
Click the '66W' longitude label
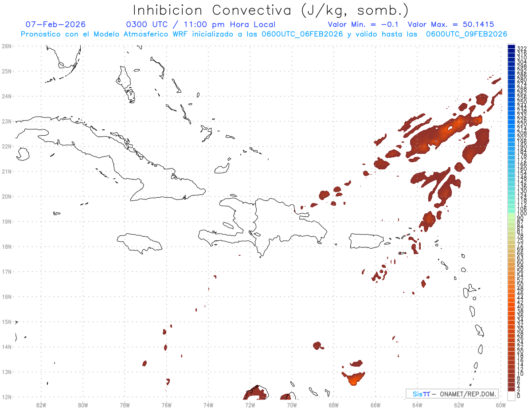click(376, 405)
